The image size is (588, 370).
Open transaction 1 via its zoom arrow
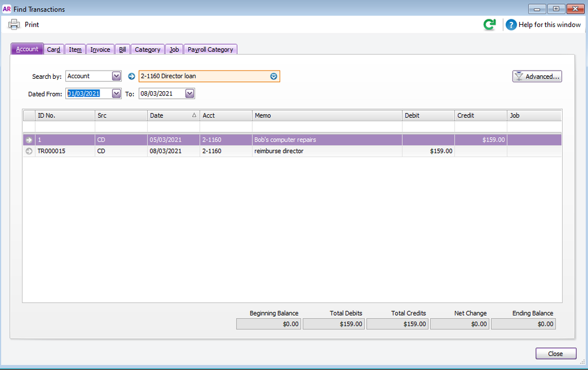pyautogui.click(x=29, y=140)
